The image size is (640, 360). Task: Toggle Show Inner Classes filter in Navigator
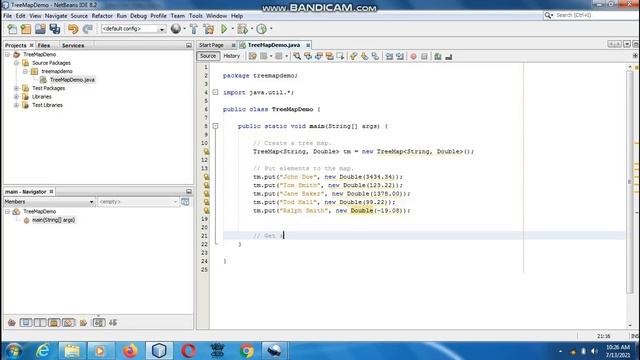pyautogui.click(x=68, y=323)
